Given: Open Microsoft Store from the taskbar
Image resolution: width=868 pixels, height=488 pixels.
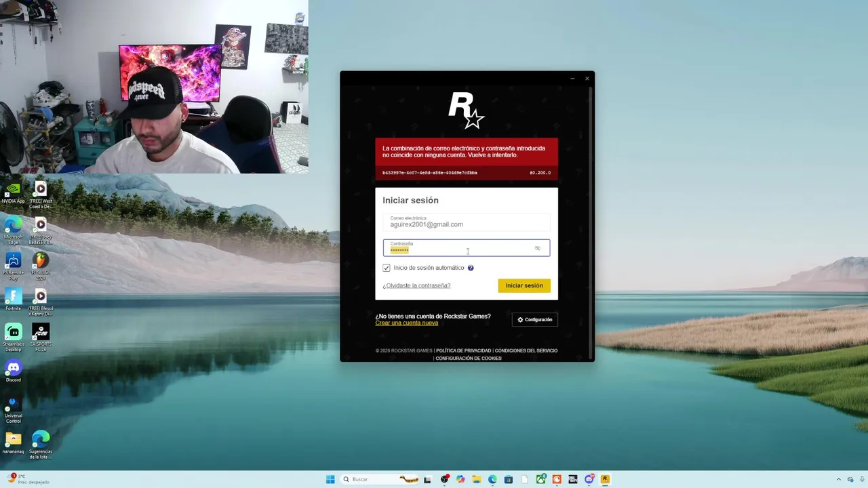Looking at the screenshot, I should pos(509,479).
